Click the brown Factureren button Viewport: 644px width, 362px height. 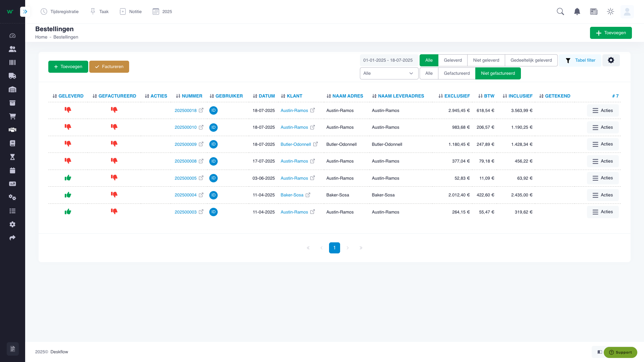109,67
